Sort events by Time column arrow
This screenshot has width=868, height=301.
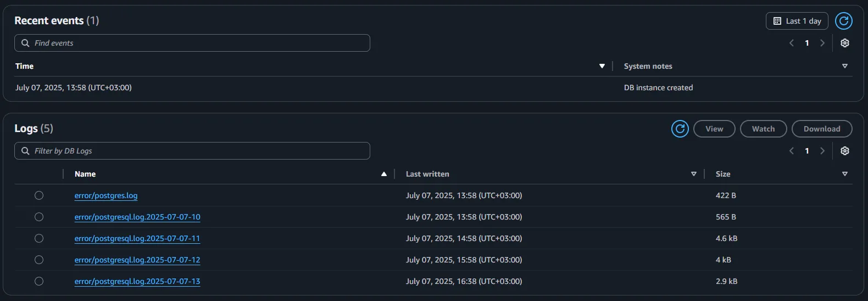coord(602,66)
